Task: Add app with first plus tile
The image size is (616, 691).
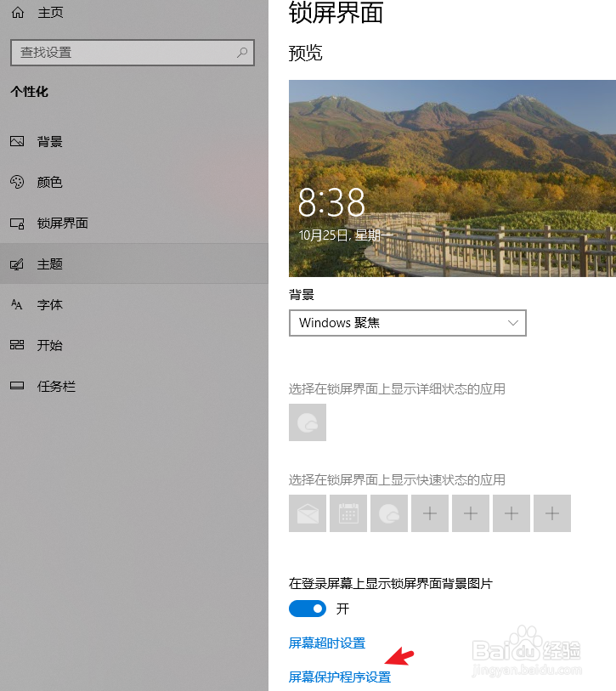Action: coord(430,513)
